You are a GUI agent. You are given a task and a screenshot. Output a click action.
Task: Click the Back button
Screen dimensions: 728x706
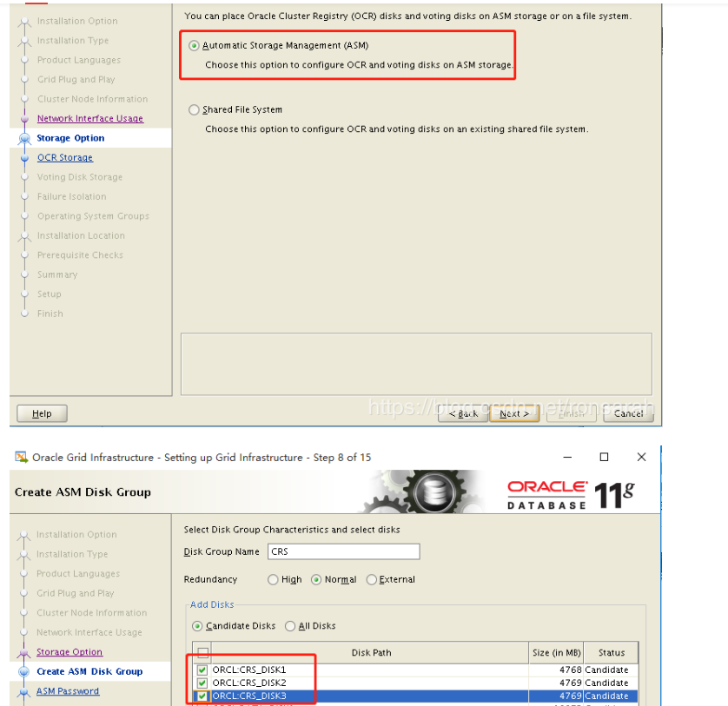[x=463, y=413]
